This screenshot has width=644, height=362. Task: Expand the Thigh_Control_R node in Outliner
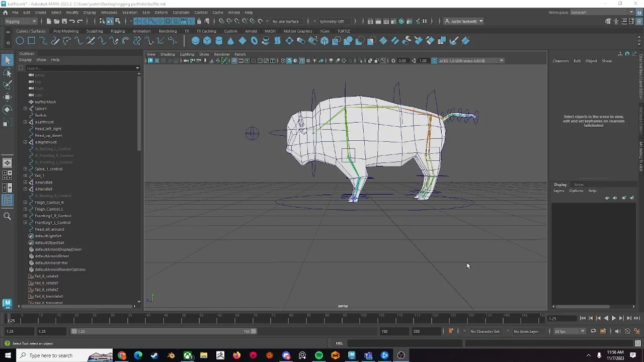[25, 203]
